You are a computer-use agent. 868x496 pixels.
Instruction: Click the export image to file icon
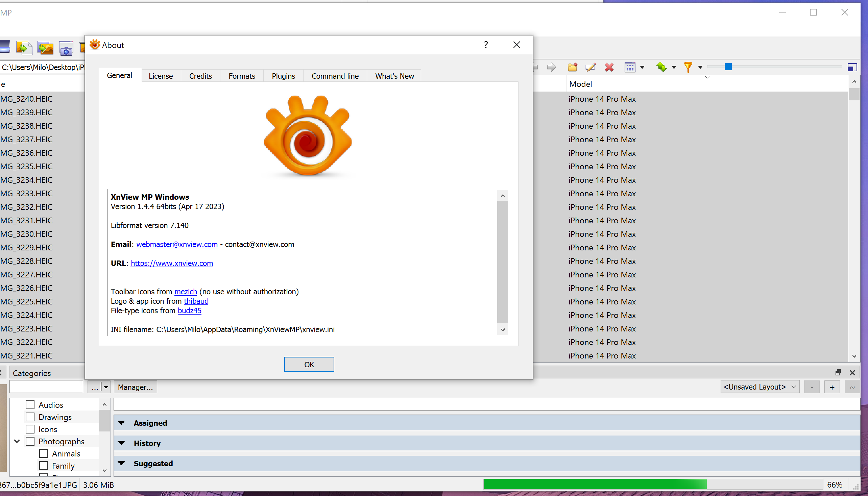point(24,48)
